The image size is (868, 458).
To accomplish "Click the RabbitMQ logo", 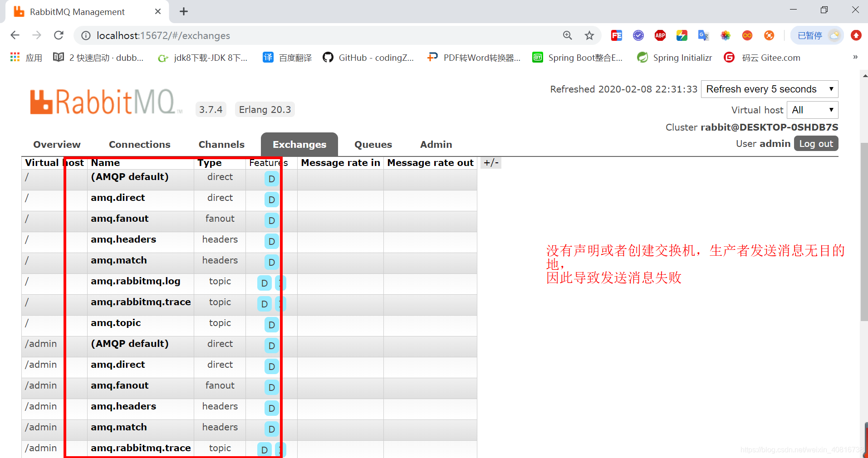I will pos(106,102).
